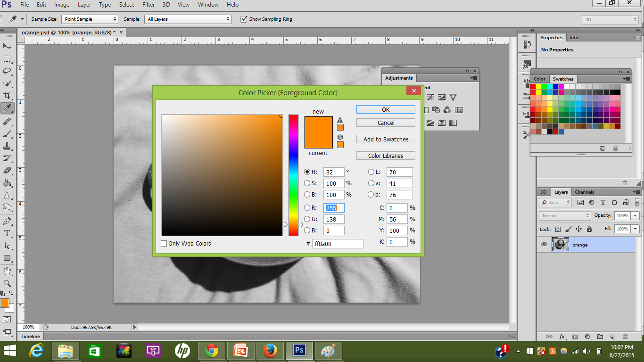
Task: Open the Curves adjustment in Adjustments panel
Action: coord(430,97)
